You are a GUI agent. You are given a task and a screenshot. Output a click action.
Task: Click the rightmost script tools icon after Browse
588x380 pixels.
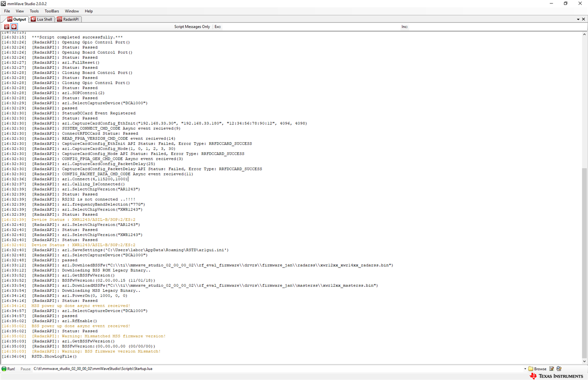coord(559,369)
